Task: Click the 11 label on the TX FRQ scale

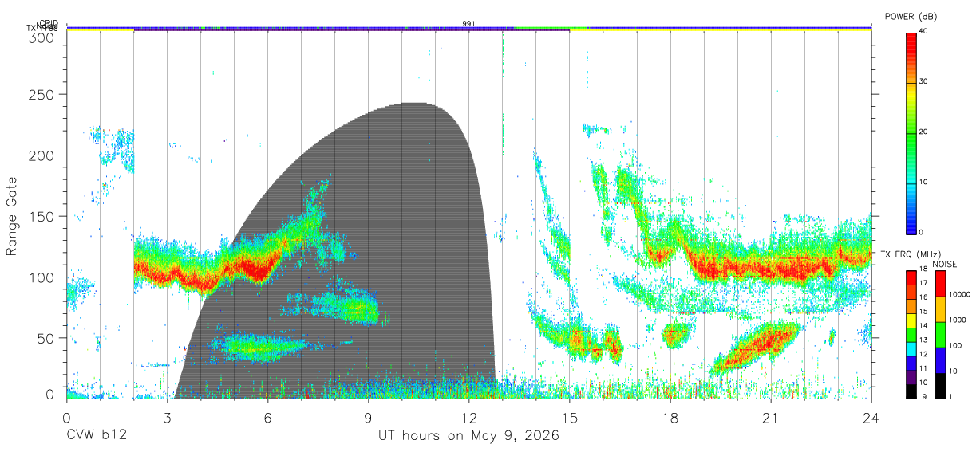Action: pos(923,368)
